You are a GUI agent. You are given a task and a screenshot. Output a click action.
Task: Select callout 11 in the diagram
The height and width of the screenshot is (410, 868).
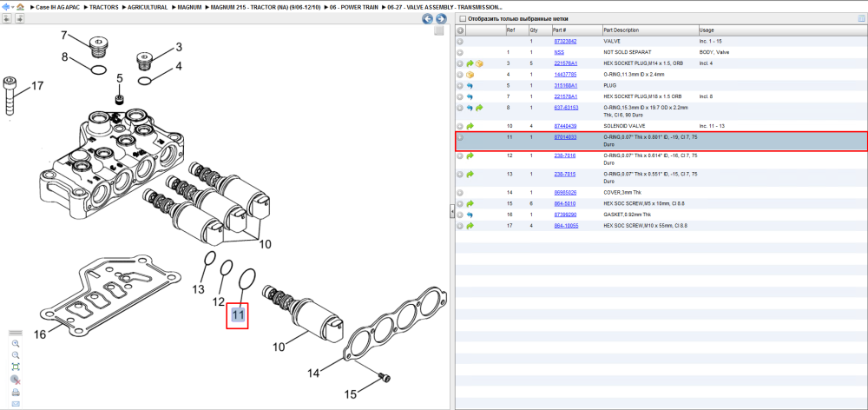tap(238, 315)
